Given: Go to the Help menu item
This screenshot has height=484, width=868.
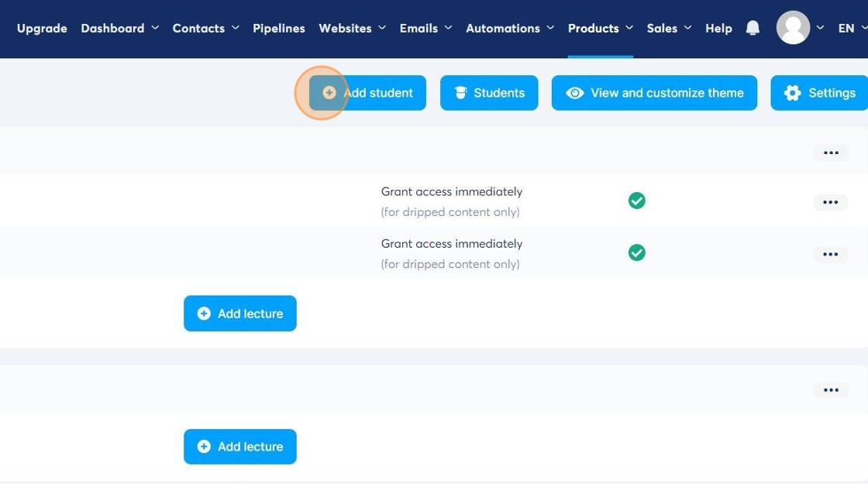Looking at the screenshot, I should tap(718, 28).
